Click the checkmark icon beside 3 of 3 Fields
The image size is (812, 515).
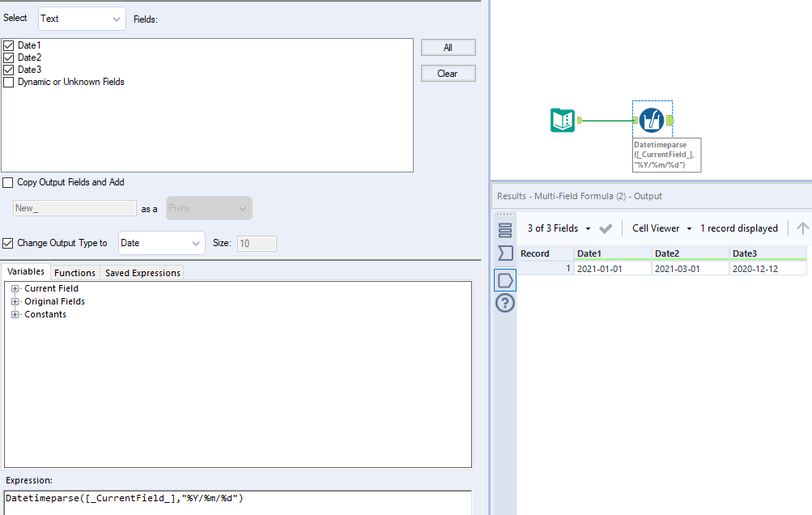point(605,228)
